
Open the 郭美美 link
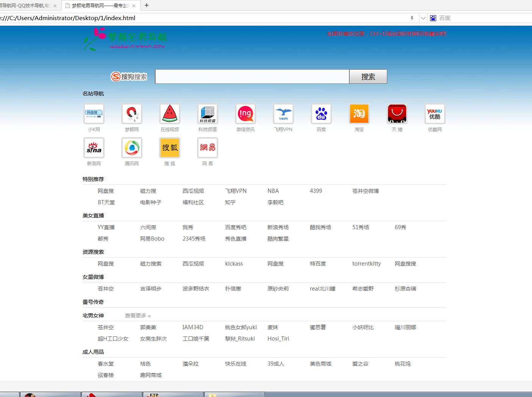click(x=148, y=327)
